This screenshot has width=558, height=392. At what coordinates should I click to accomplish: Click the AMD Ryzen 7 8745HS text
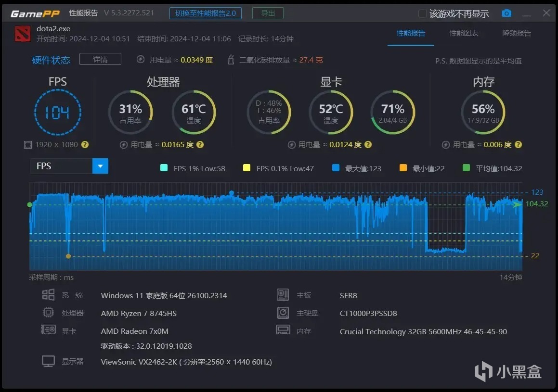(139, 313)
